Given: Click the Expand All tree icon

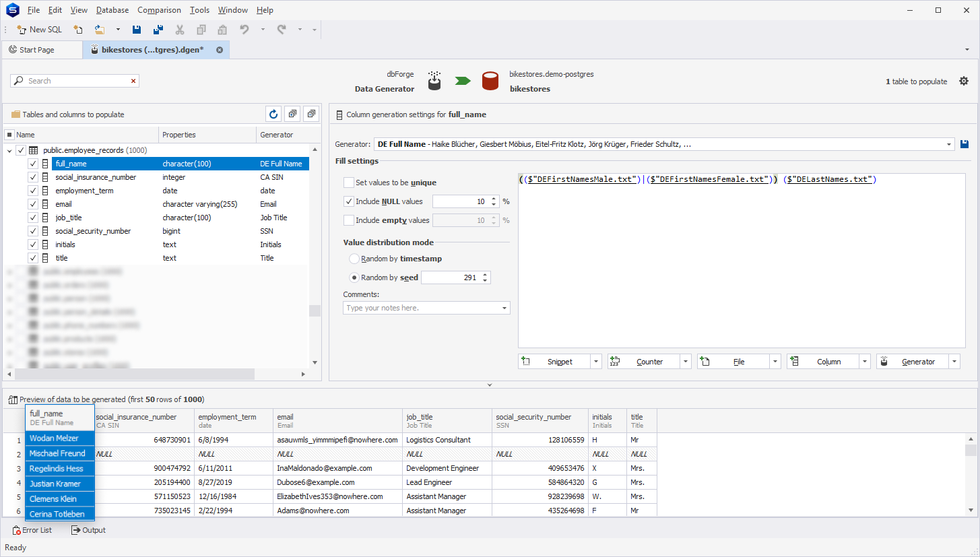Looking at the screenshot, I should point(292,114).
